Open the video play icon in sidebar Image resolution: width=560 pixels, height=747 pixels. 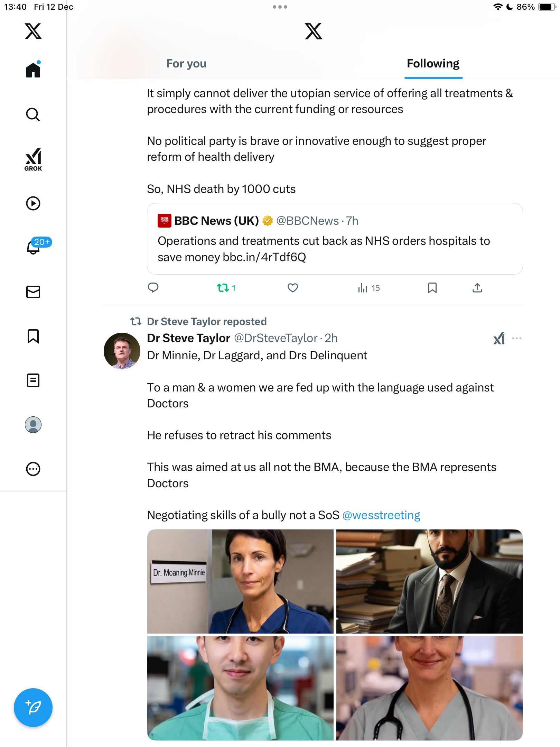33,203
